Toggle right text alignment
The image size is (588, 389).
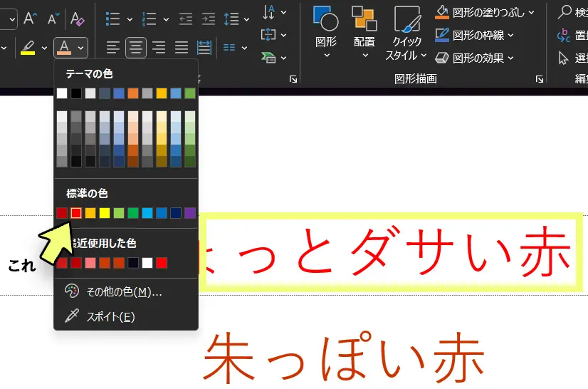click(159, 48)
